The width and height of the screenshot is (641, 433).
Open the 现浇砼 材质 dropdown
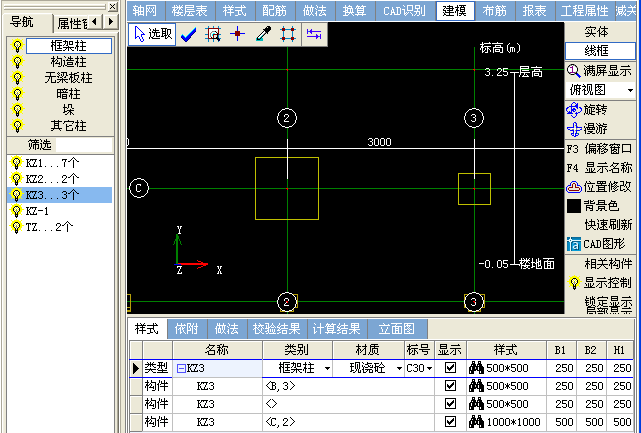pos(399,368)
